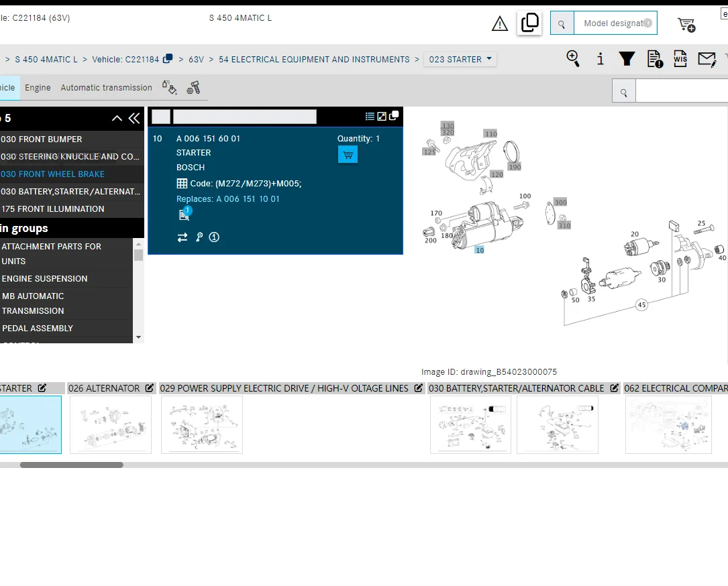The width and height of the screenshot is (728, 586).
Task: Open first 030 BATTERY CABLE drawing thumbnail
Action: 470,424
